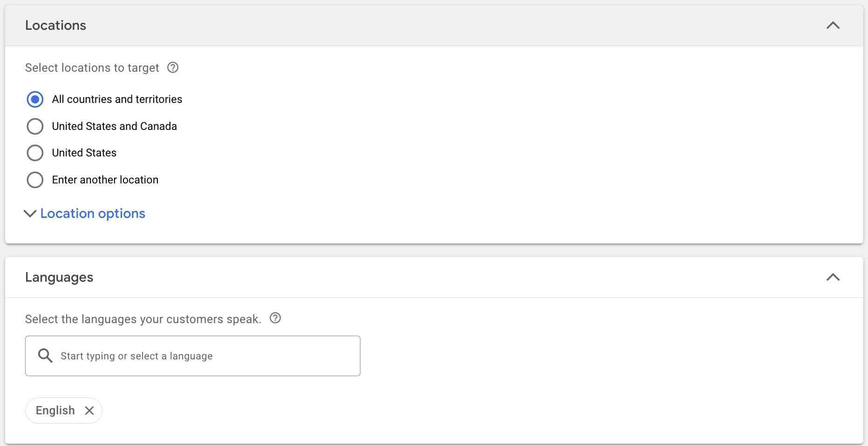868x446 pixels.
Task: Click the 'Enter another location' label text
Action: coord(105,180)
